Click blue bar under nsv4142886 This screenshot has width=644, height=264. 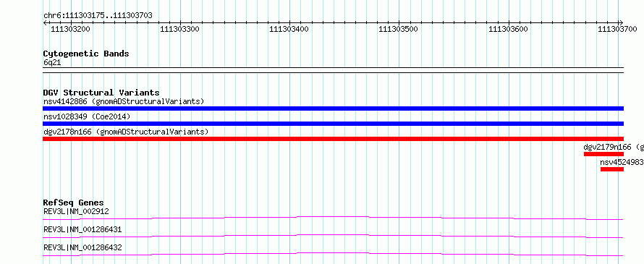coord(333,108)
